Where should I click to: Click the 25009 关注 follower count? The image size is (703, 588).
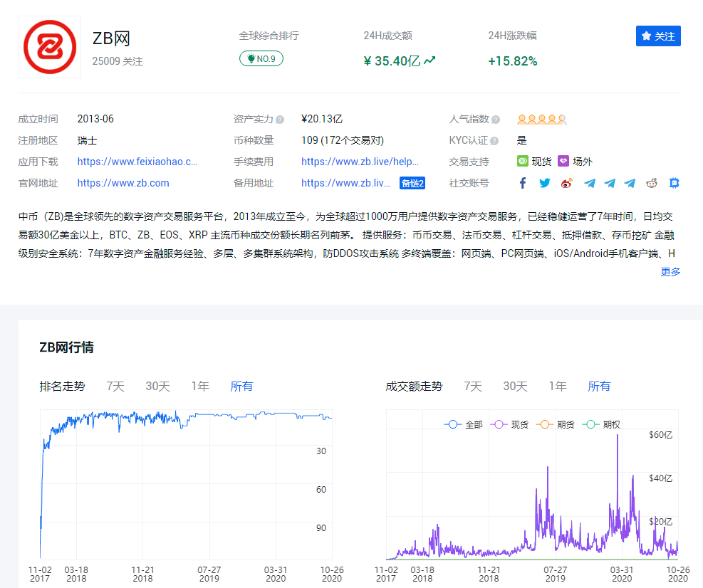click(118, 61)
